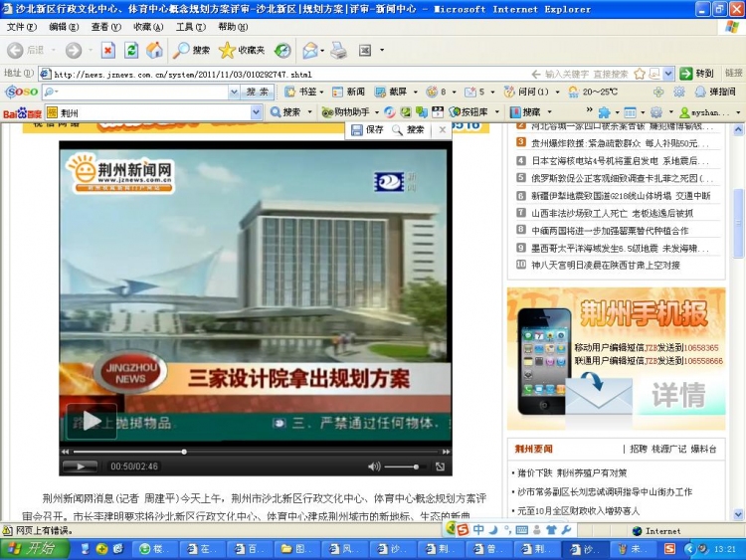This screenshot has height=560, width=746.
Task: Click the SOSO logo
Action: (22, 92)
